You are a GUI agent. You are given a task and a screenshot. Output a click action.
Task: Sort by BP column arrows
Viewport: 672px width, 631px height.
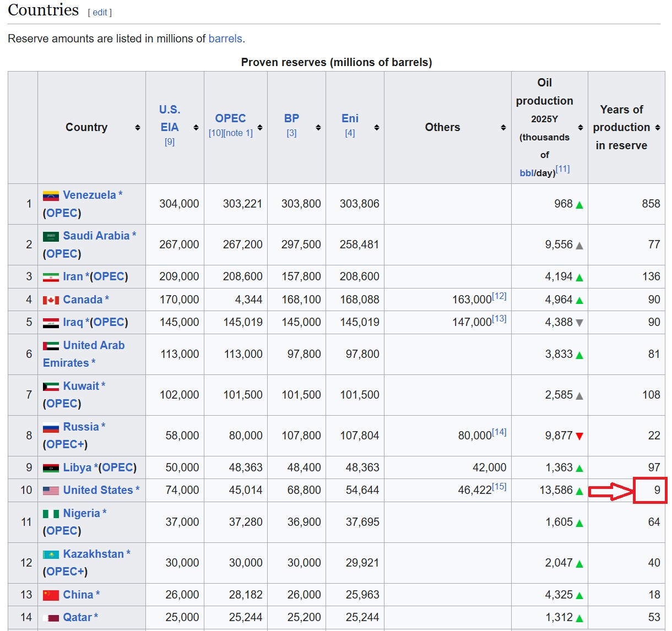point(318,127)
